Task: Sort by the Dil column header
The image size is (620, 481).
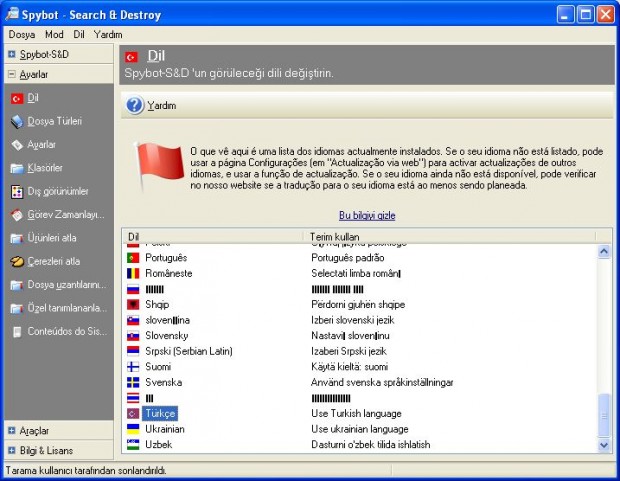Action: pos(214,237)
